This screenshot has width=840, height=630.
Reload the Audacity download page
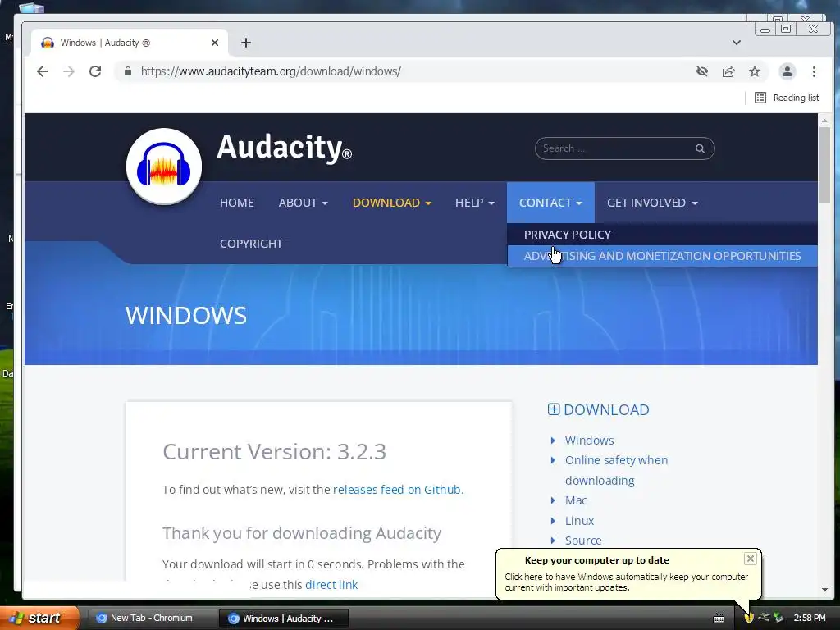pos(95,71)
